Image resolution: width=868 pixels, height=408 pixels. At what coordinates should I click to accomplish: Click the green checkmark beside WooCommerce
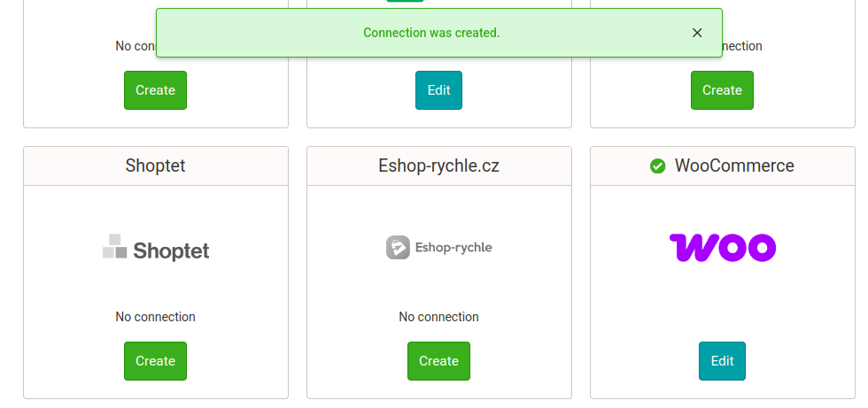coord(657,166)
